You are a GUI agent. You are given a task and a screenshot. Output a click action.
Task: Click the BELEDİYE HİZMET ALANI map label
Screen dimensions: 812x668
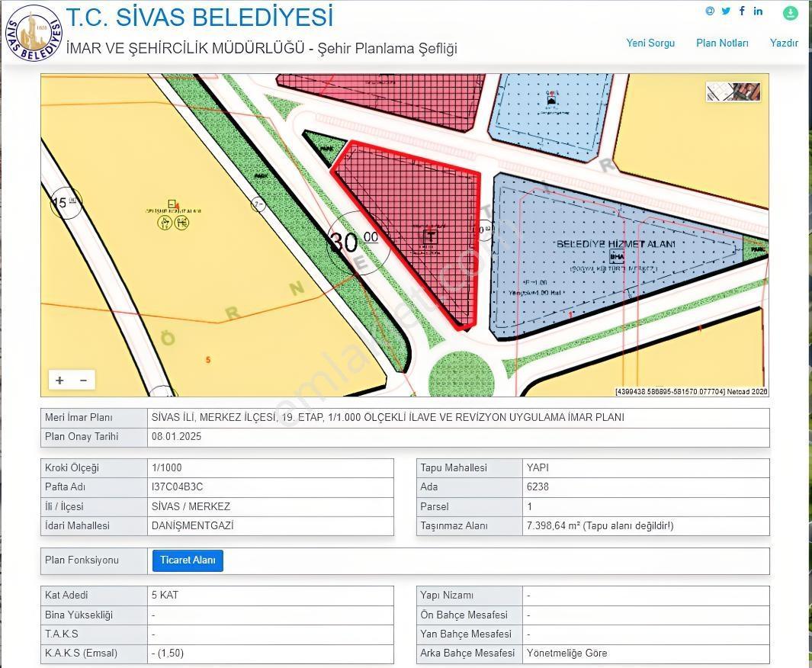(616, 244)
